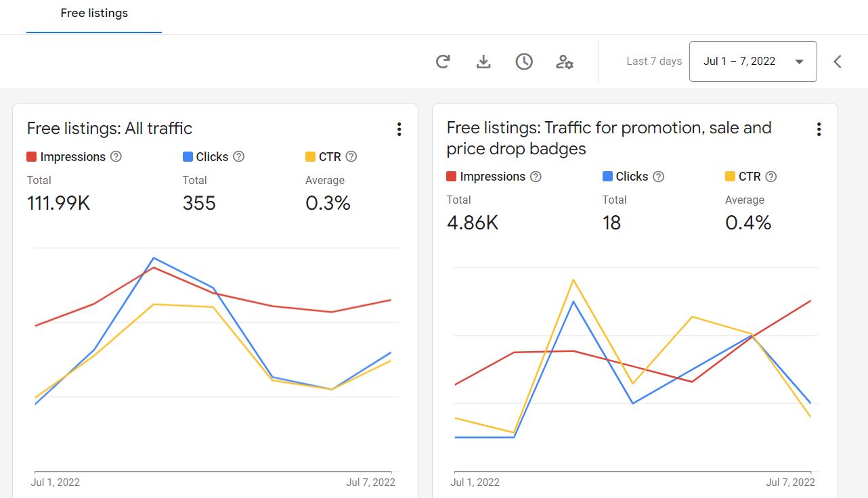Image resolution: width=868 pixels, height=498 pixels.
Task: Click the 0.4% average CTR value
Action: pos(748,223)
